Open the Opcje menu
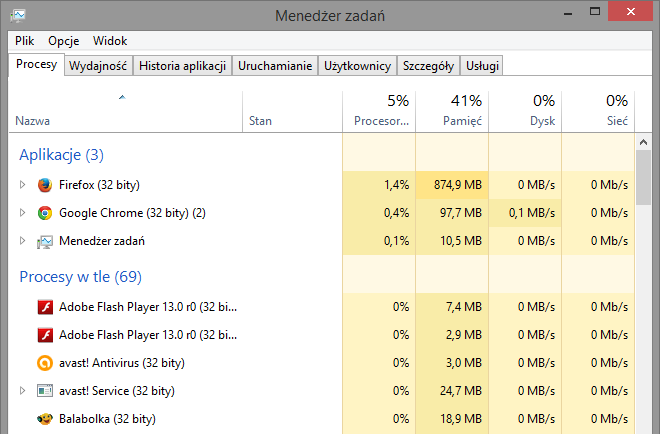This screenshot has height=434, width=660. pos(63,41)
